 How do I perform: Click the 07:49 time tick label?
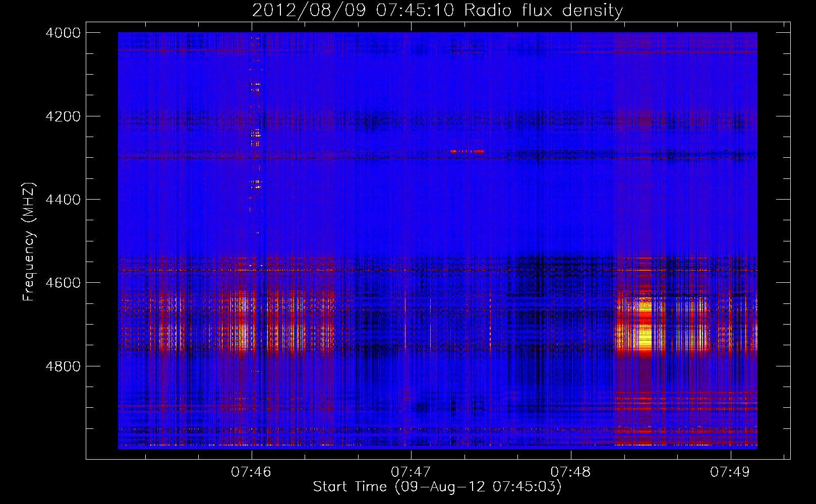click(x=730, y=472)
